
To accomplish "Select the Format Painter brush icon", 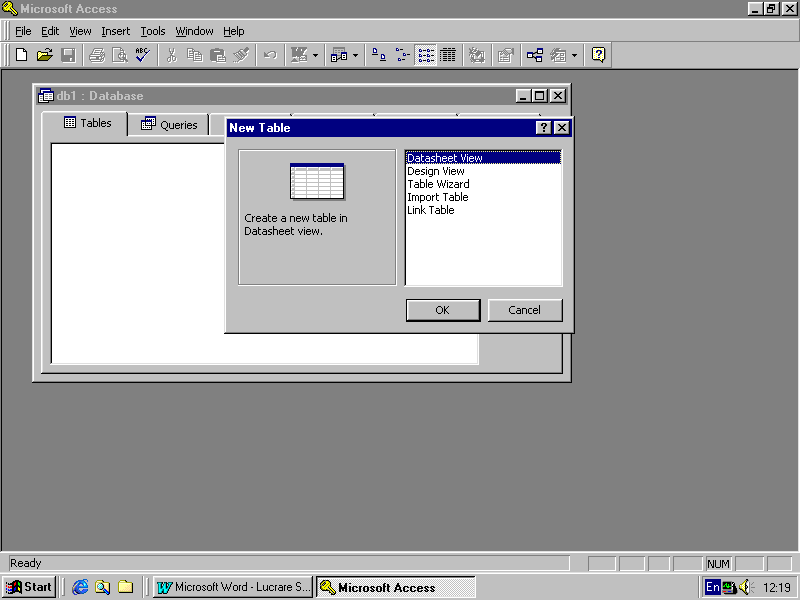I will point(241,55).
